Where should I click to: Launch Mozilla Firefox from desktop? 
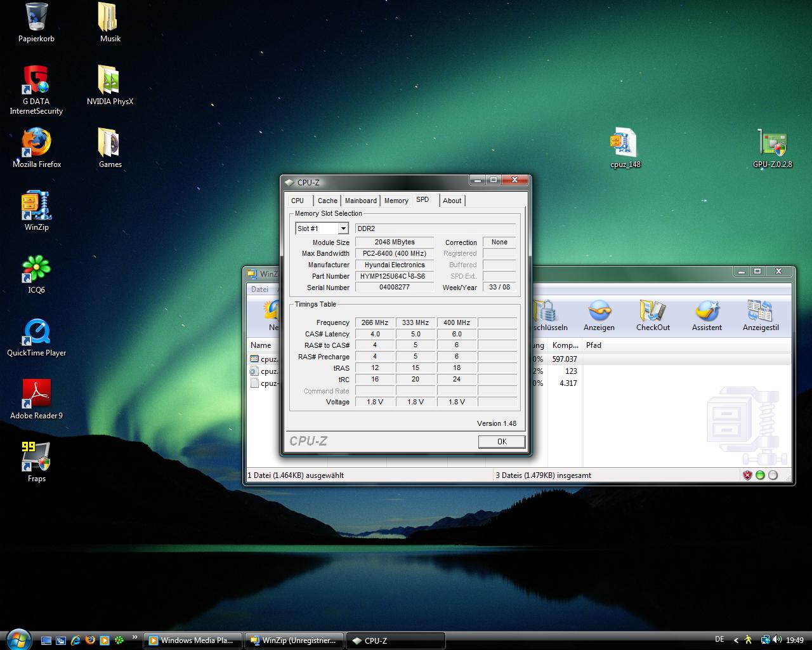(36, 143)
